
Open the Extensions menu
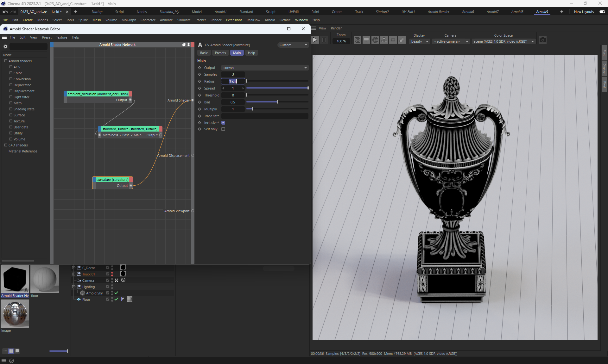(x=234, y=20)
